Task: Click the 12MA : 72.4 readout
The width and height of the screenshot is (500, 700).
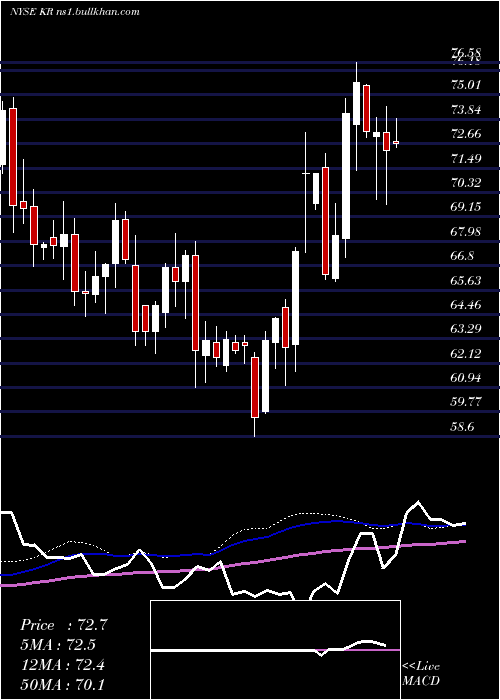Action: [62, 664]
